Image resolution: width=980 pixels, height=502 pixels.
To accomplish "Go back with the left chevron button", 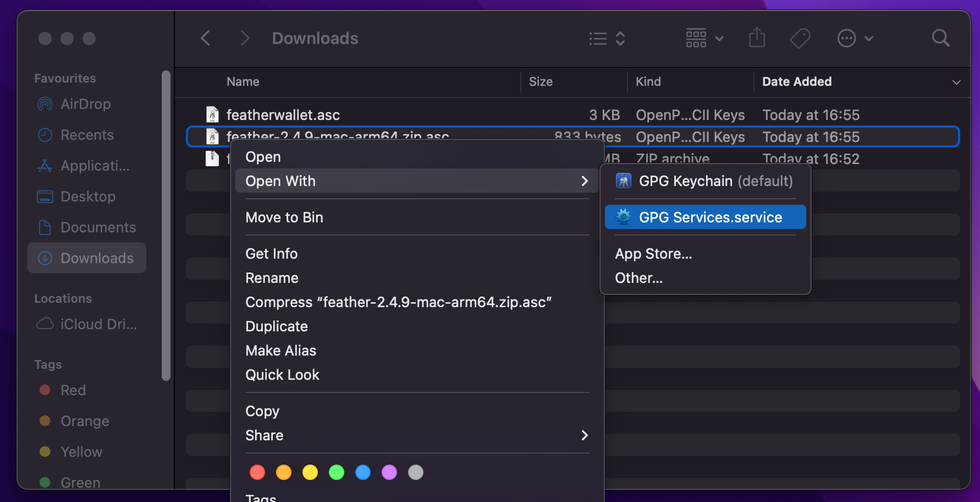I will click(206, 39).
